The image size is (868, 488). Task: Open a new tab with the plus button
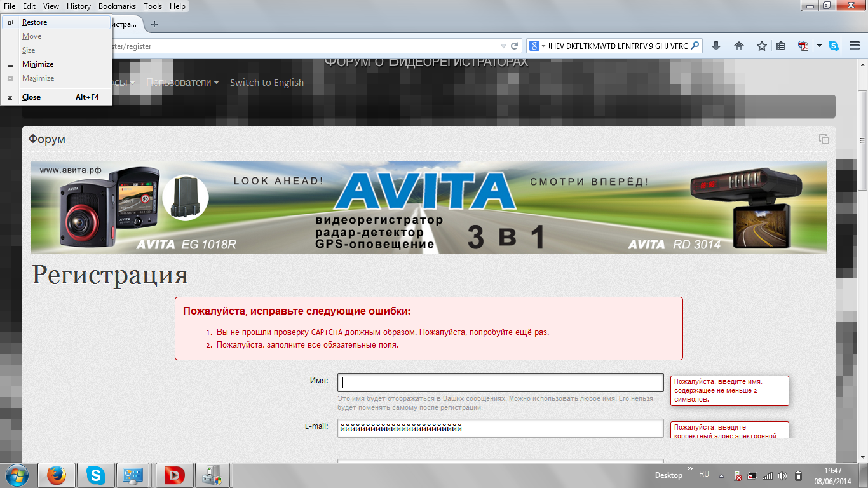point(154,24)
